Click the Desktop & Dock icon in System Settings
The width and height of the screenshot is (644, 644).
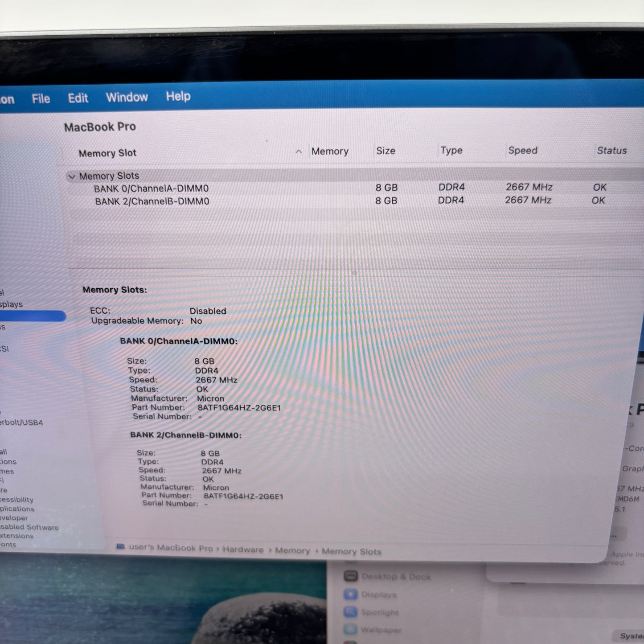click(x=351, y=576)
